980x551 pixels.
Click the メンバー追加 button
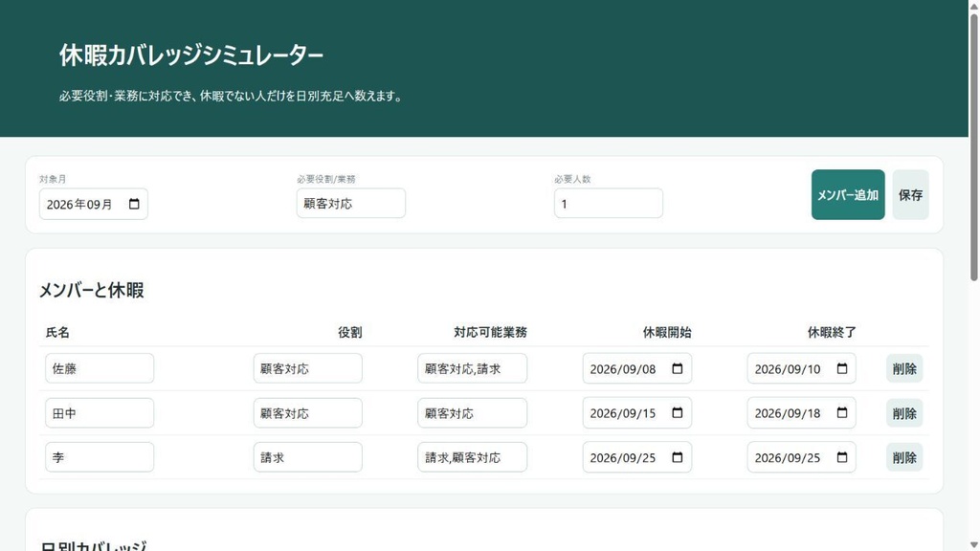point(848,195)
